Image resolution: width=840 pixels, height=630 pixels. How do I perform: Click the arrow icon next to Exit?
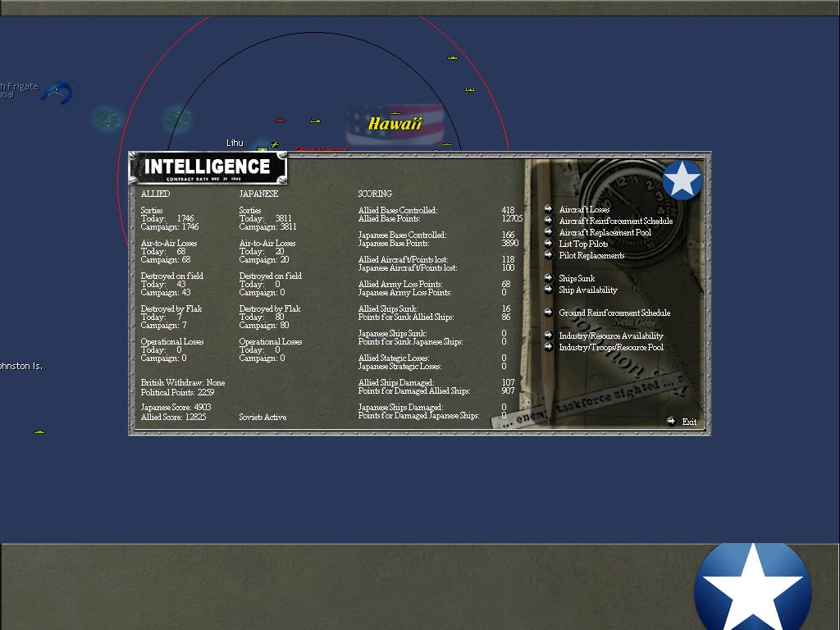[x=671, y=421]
